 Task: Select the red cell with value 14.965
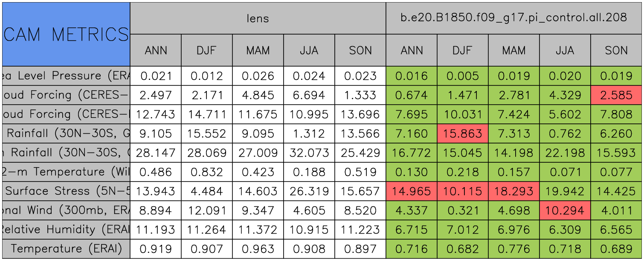click(412, 191)
